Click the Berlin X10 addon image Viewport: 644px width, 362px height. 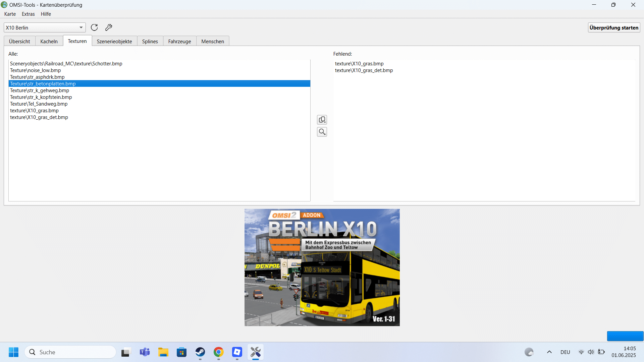pos(322,267)
